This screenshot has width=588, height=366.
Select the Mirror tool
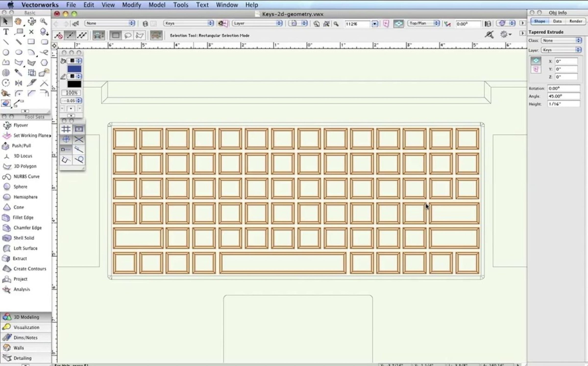point(19,83)
